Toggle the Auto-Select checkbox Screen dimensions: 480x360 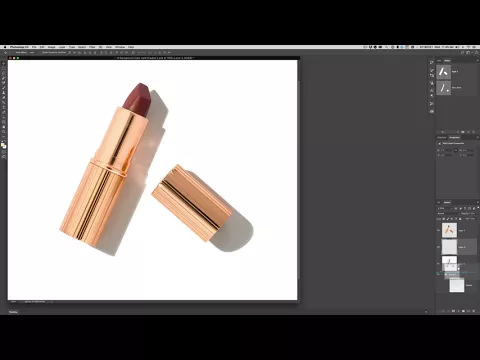click(14, 53)
